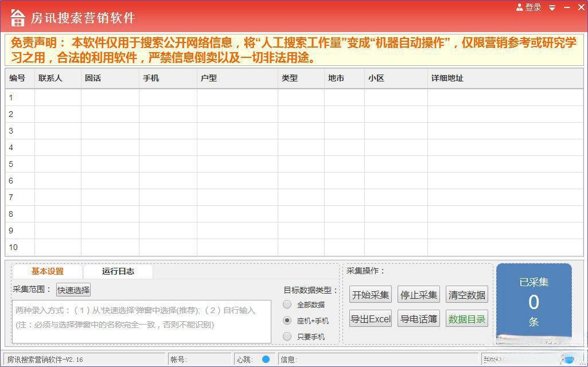Screen dimensions: 588x367
Task: Open the 数据目录 data folder button
Action: (x=467, y=319)
